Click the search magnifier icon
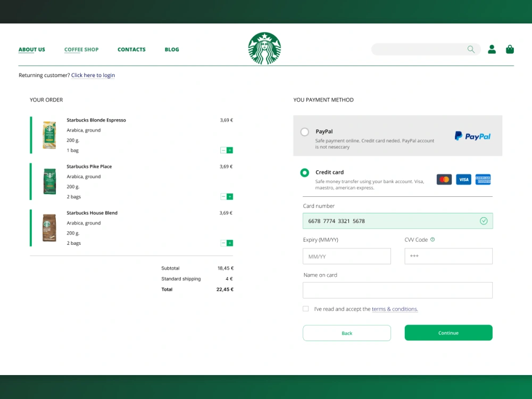 coord(471,49)
